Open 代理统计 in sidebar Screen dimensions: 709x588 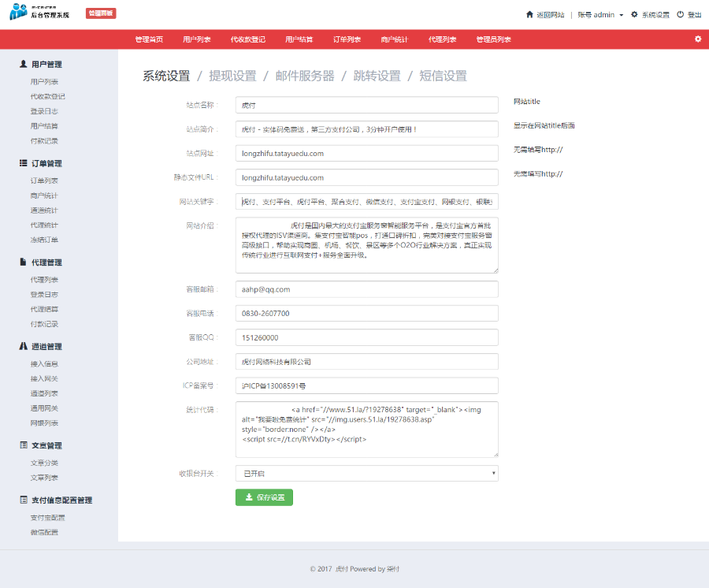click(44, 225)
